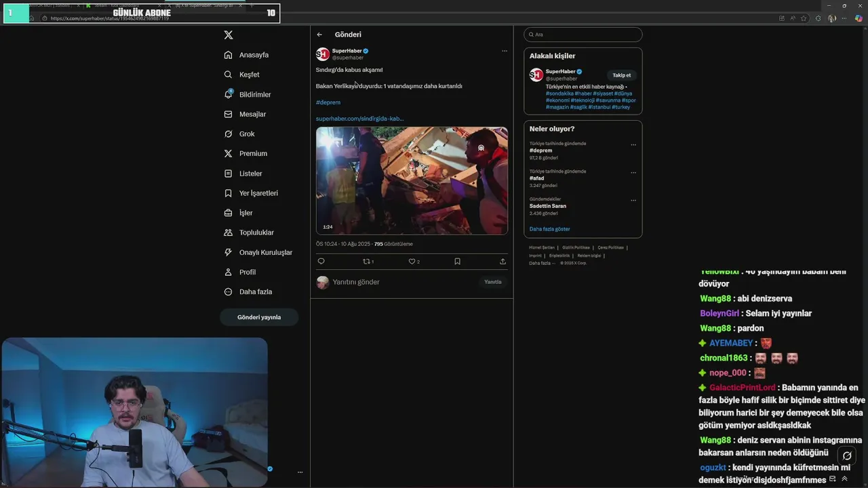Screen dimensions: 868x488
Task: Open options for Sadettin Saran trend
Action: pyautogui.click(x=633, y=200)
